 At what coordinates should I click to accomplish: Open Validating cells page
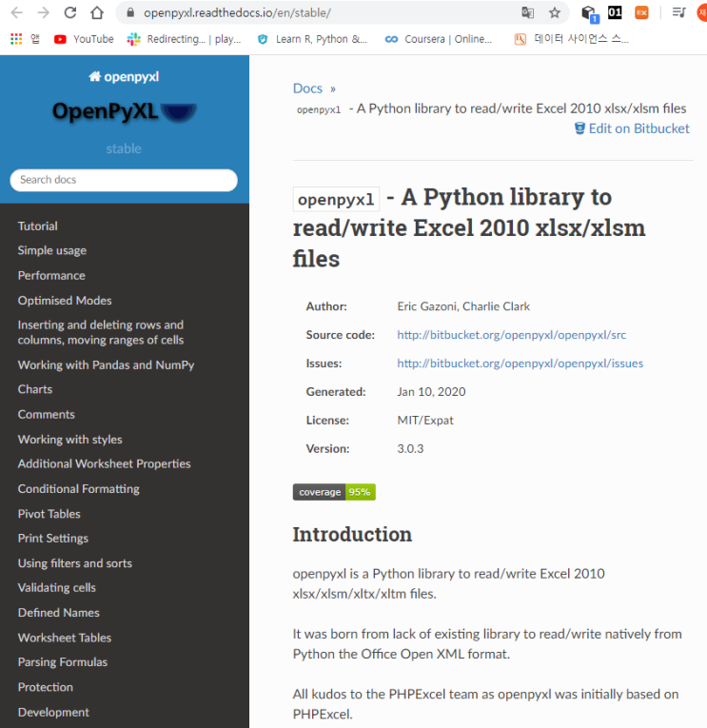(x=57, y=588)
